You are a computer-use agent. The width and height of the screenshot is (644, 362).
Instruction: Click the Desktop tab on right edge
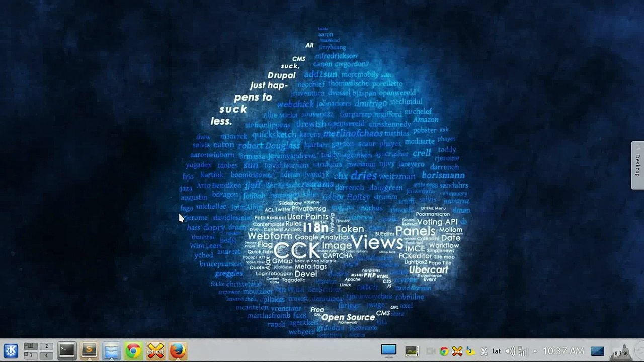(x=637, y=165)
